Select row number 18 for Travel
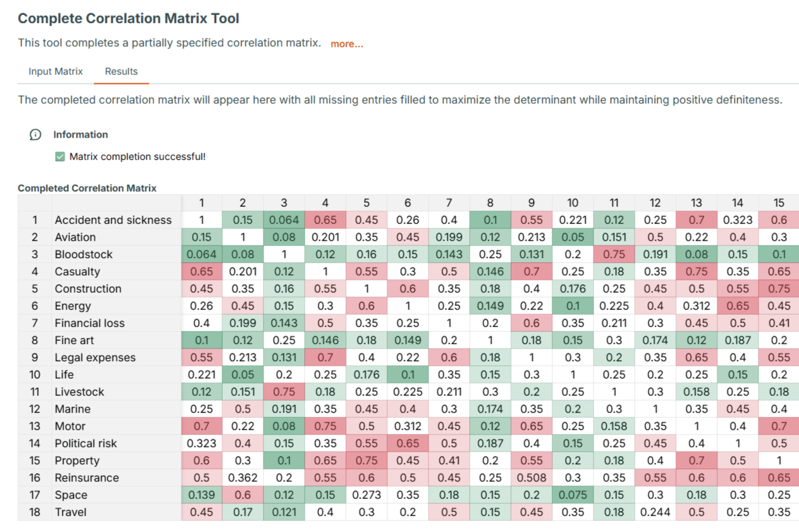 [35, 512]
